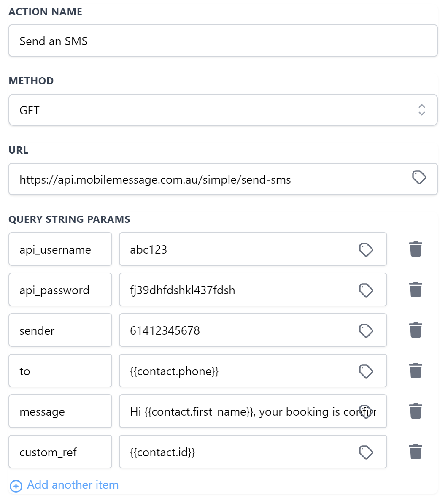
Task: Click the api_username key field
Action: tap(60, 249)
